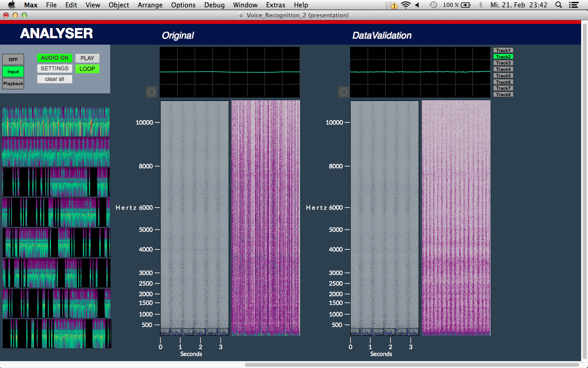Screen dimensions: 588x368
Task: Open the Extras menu
Action: click(x=276, y=5)
